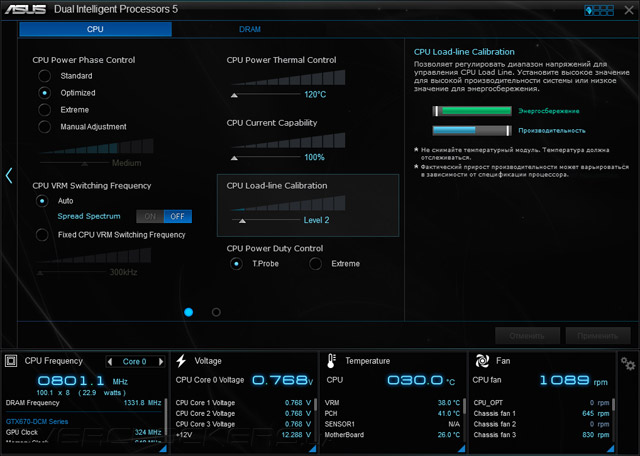Image resolution: width=640 pixels, height=456 pixels.
Task: Click the 100% current capability value
Action: coord(314,158)
